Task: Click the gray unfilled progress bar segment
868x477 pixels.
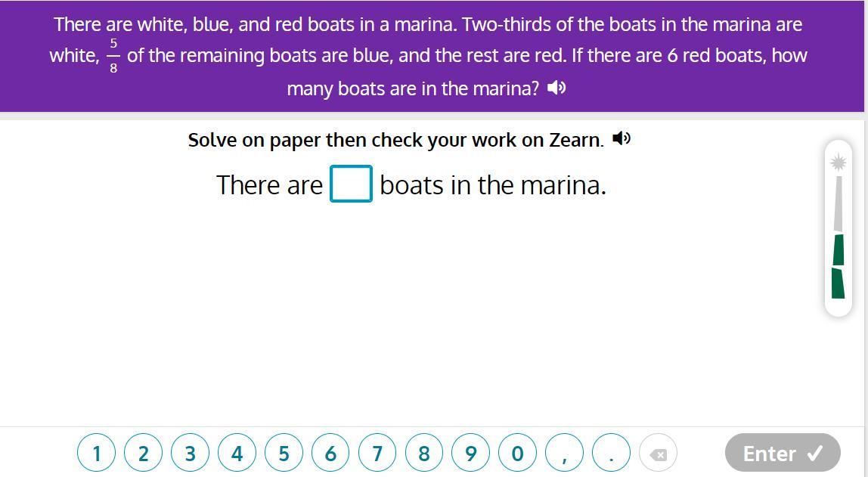Action: [838, 203]
